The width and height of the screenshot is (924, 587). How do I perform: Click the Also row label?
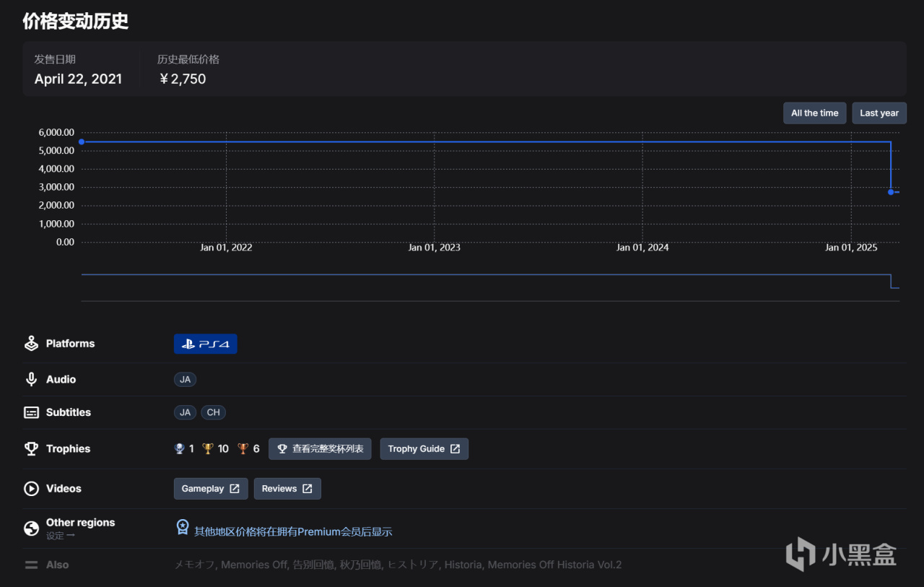pyautogui.click(x=57, y=565)
